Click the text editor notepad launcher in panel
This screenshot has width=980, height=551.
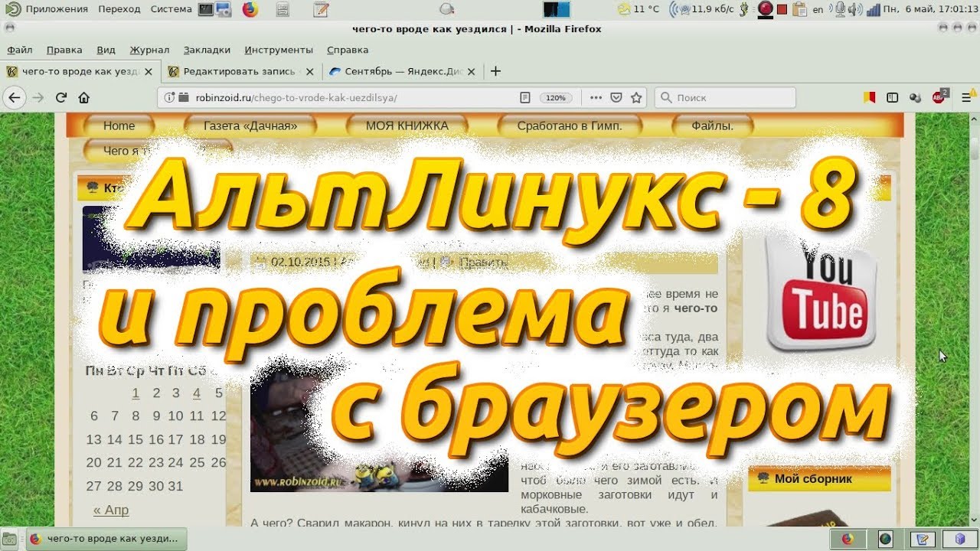click(x=322, y=10)
